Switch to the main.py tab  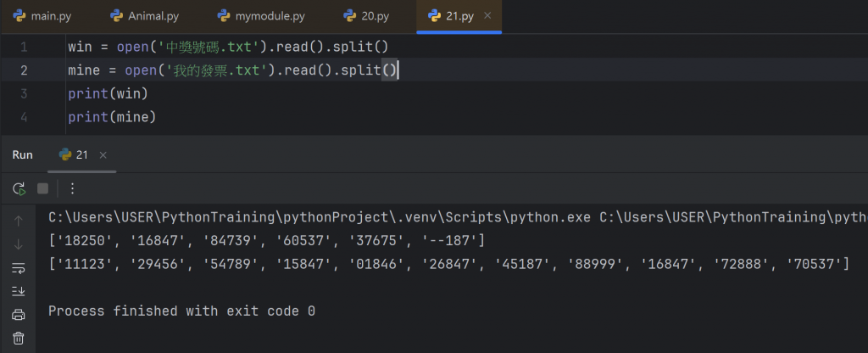pyautogui.click(x=42, y=16)
